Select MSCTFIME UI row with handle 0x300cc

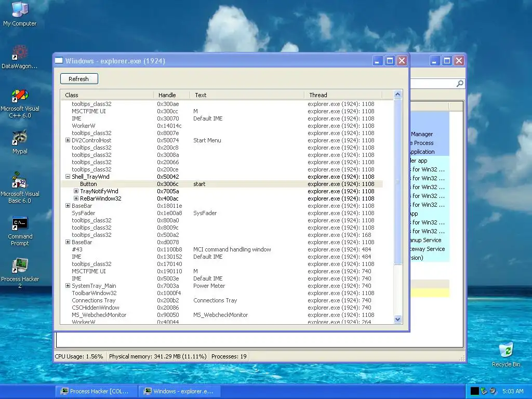(x=222, y=111)
